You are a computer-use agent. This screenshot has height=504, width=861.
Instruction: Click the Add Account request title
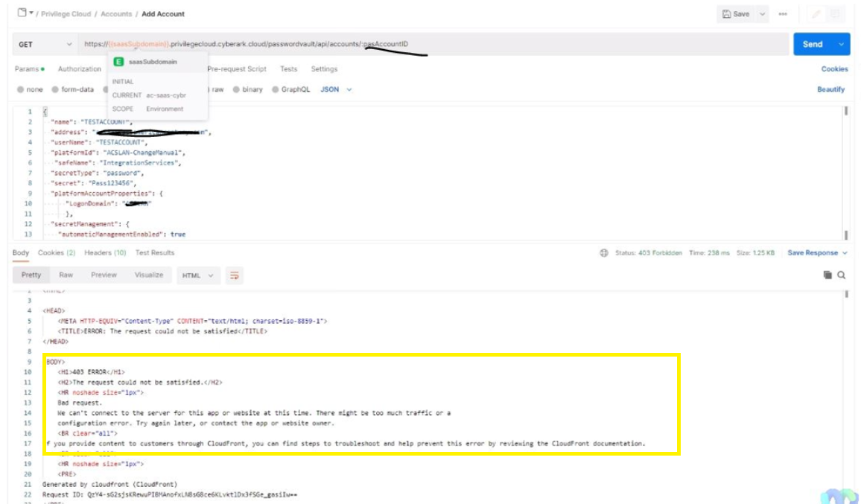tap(163, 14)
